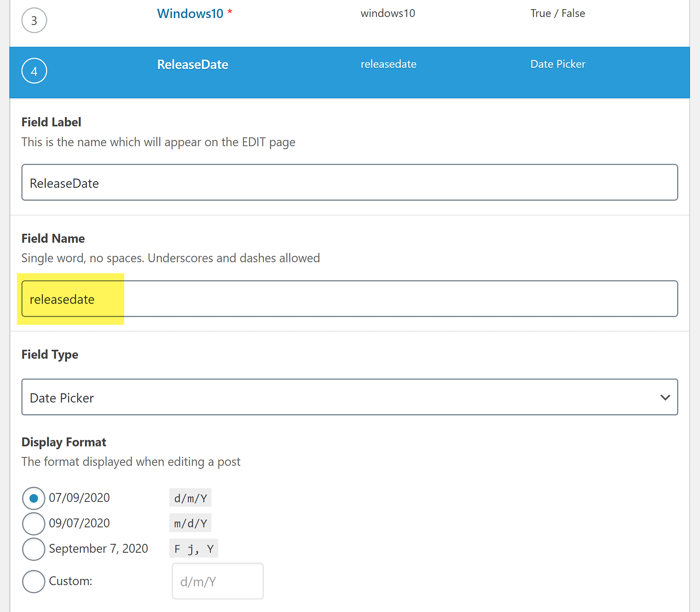Select the September 7, 2020 format
This screenshot has height=612, width=700.
point(33,549)
